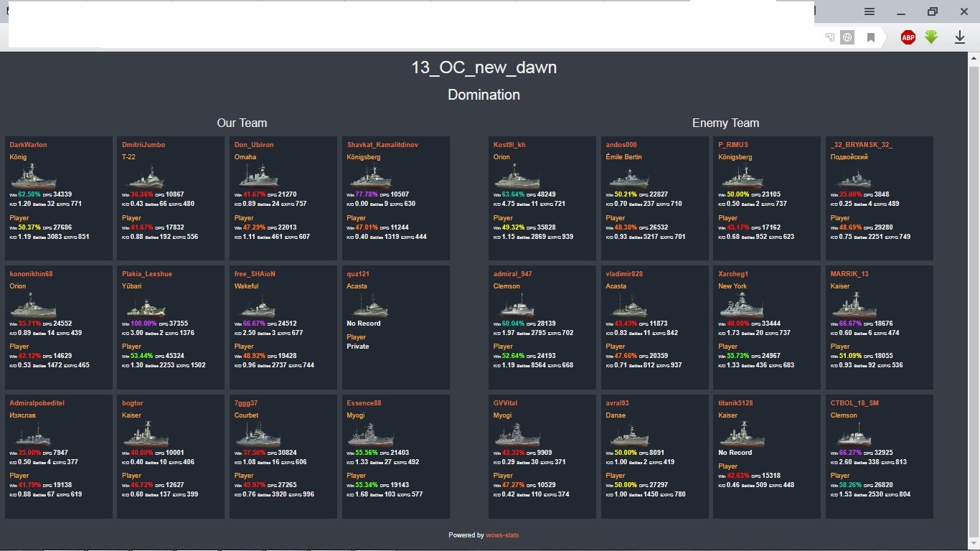Click Admiralpobeditel's Изяслав ship image
Screen dimensions: 980x551
[x=33, y=434]
